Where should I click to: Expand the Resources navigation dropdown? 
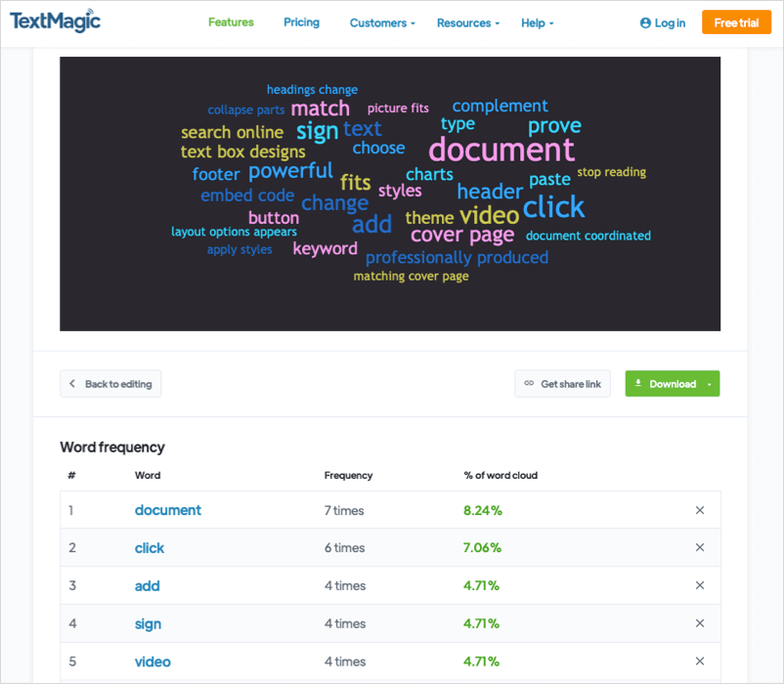coord(467,22)
